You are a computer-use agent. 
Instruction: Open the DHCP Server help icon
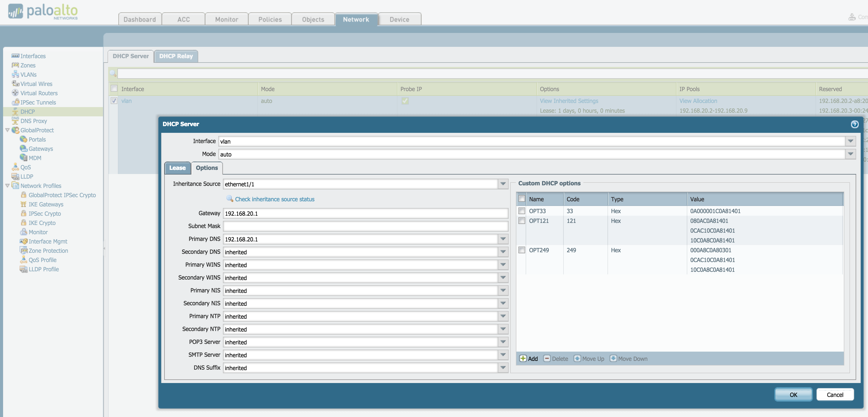855,124
